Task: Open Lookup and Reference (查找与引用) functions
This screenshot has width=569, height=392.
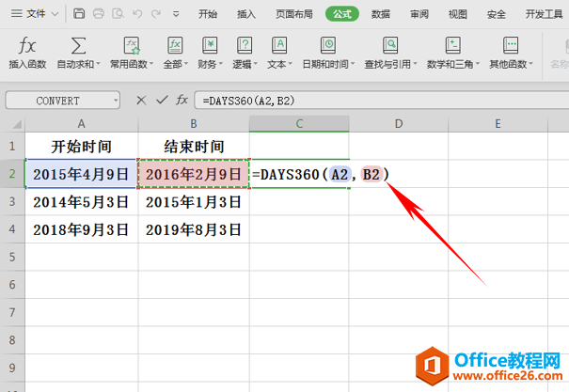Action: (x=387, y=45)
